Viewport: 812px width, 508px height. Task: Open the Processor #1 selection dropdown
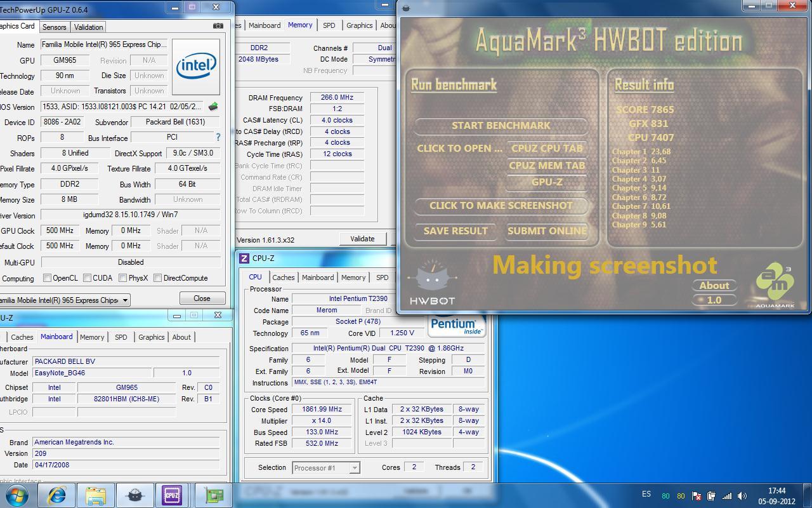[355, 468]
